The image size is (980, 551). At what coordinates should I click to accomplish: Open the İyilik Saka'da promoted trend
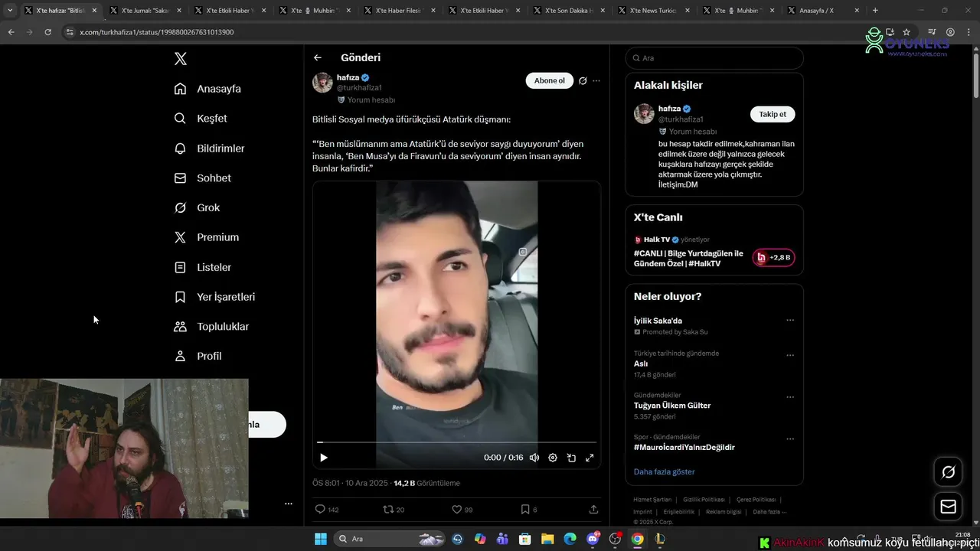point(658,321)
